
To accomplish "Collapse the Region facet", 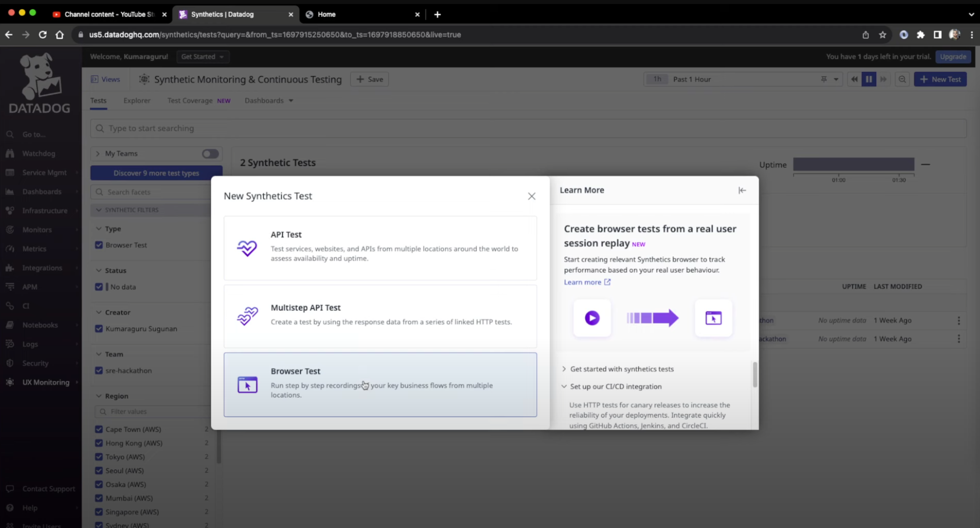I will (x=99, y=396).
